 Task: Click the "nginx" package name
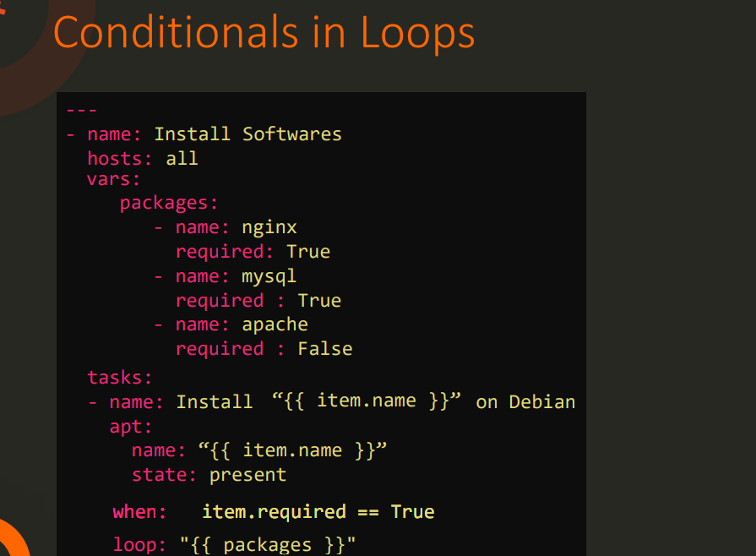point(269,227)
